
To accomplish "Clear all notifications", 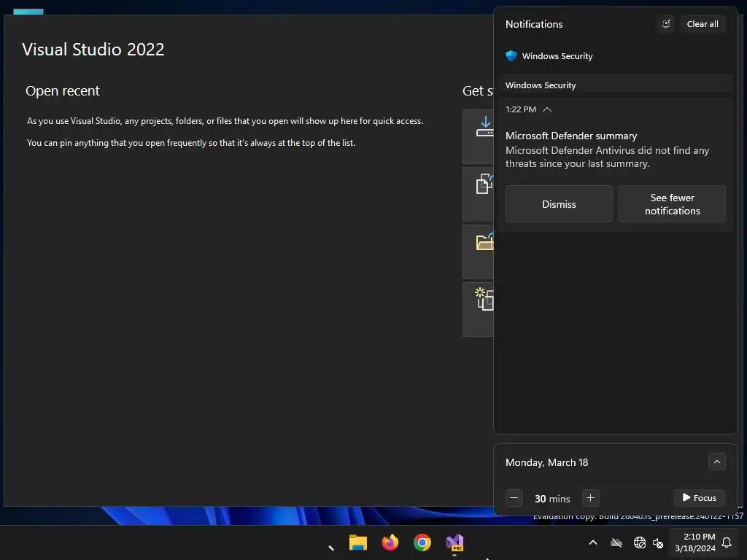I will [703, 24].
